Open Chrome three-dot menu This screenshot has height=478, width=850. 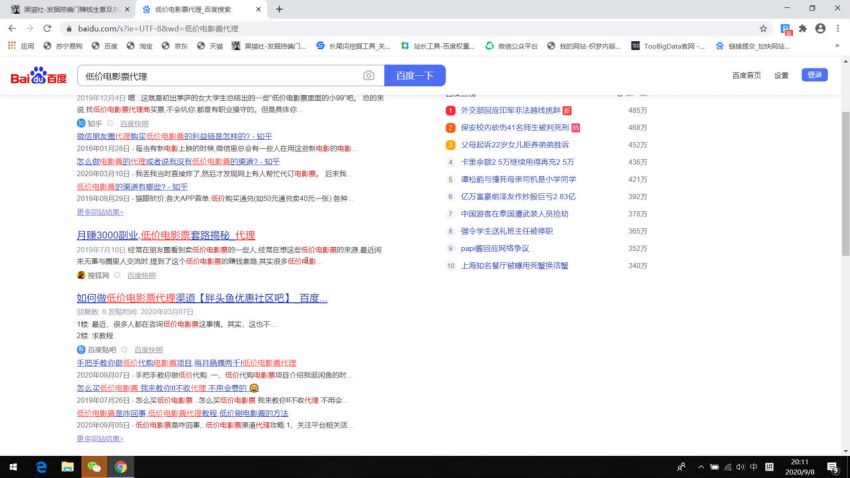pyautogui.click(x=838, y=28)
